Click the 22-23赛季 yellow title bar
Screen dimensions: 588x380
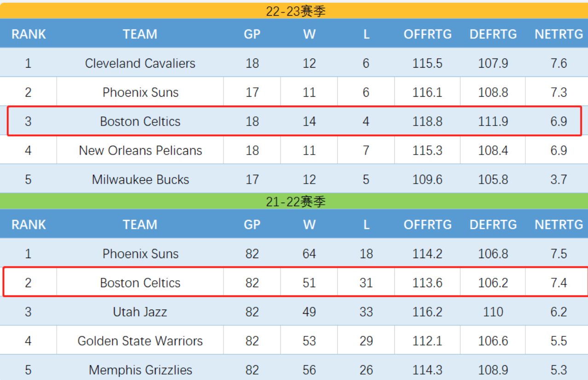tap(294, 11)
